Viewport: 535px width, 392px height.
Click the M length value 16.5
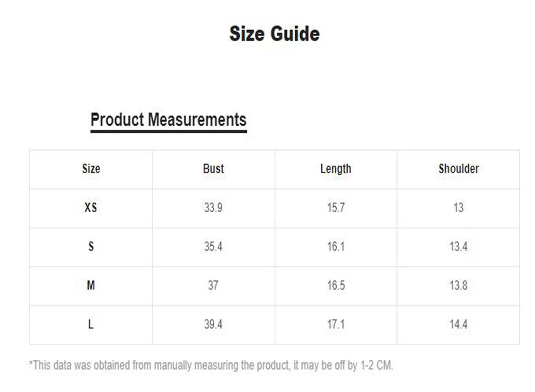[x=336, y=285]
